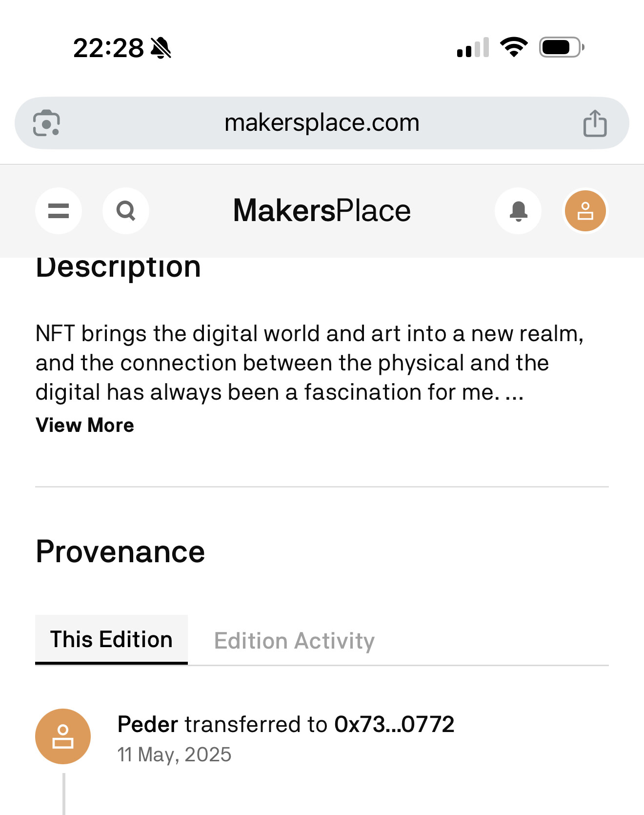Screen dimensions: 644x815
Task: Click the MakersPlace logo
Action: (322, 211)
